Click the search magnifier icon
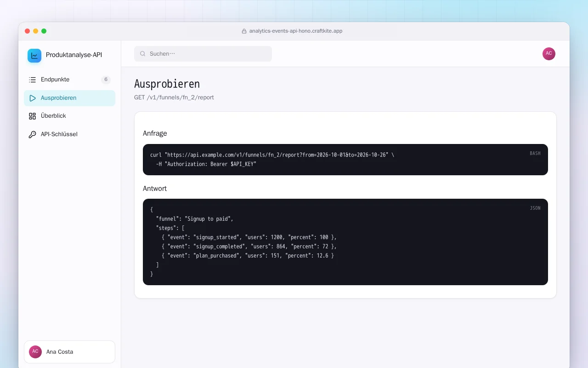 143,54
